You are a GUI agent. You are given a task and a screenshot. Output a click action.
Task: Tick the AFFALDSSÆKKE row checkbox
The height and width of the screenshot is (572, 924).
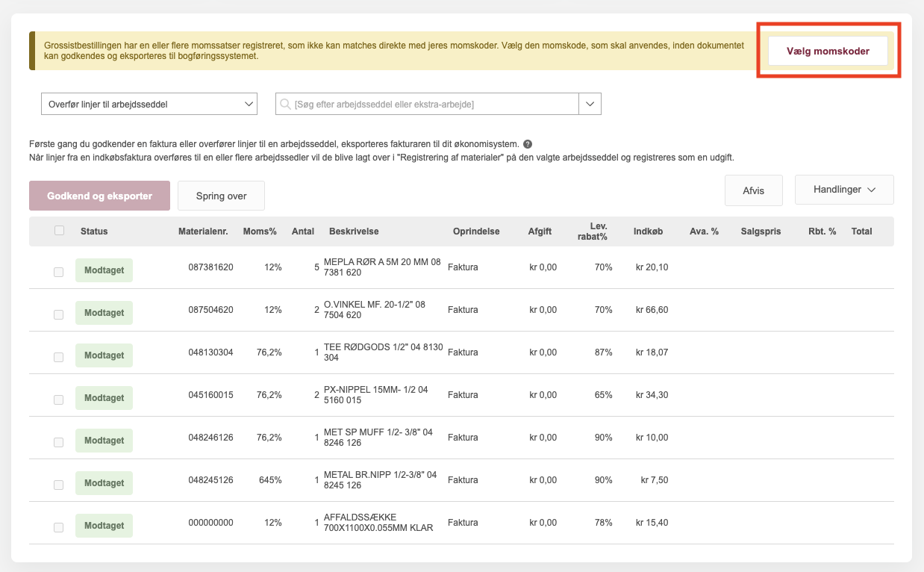tap(59, 528)
